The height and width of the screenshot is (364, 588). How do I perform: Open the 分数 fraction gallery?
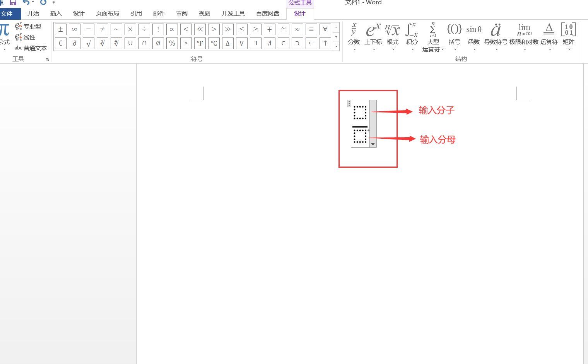pos(354,37)
